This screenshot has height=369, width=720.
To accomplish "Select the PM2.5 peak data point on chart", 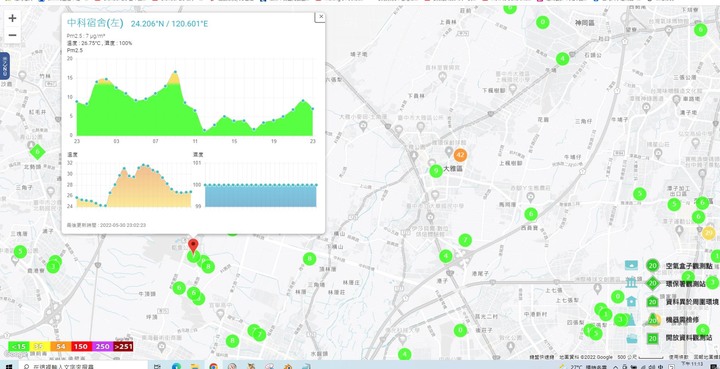I will 175,72.
